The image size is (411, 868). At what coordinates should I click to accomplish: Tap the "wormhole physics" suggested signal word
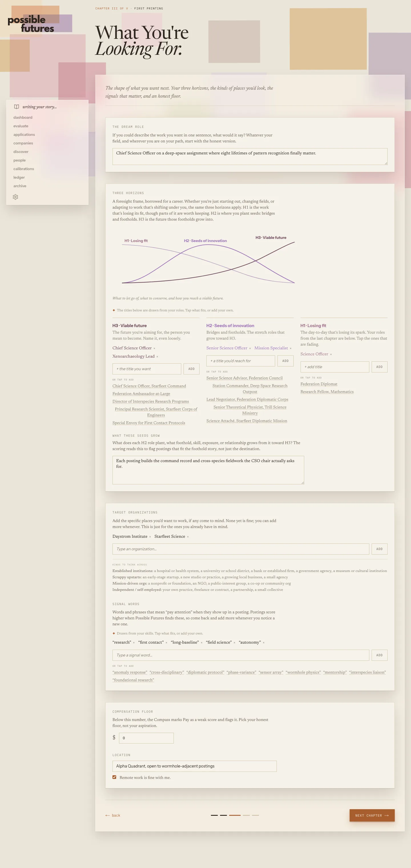pos(303,672)
